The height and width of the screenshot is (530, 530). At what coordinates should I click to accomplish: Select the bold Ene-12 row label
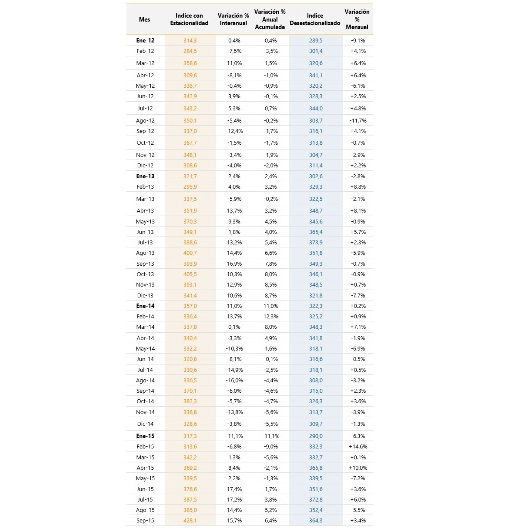click(x=145, y=41)
